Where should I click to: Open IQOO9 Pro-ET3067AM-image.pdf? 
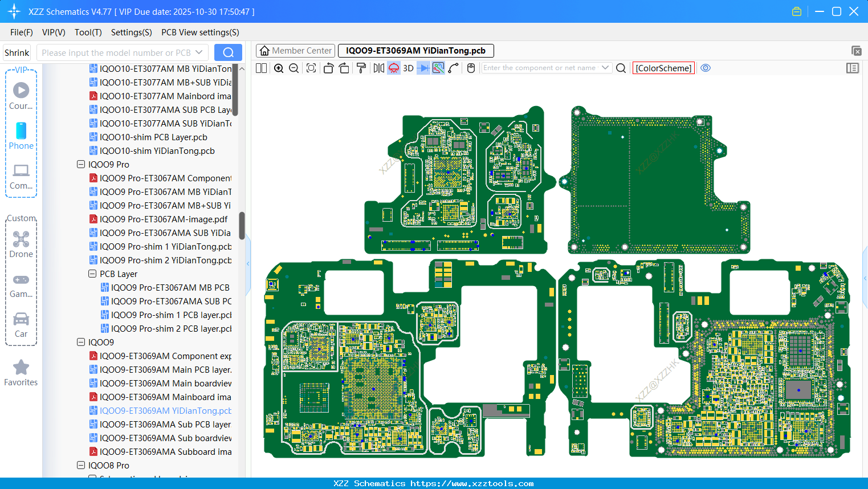coord(158,219)
